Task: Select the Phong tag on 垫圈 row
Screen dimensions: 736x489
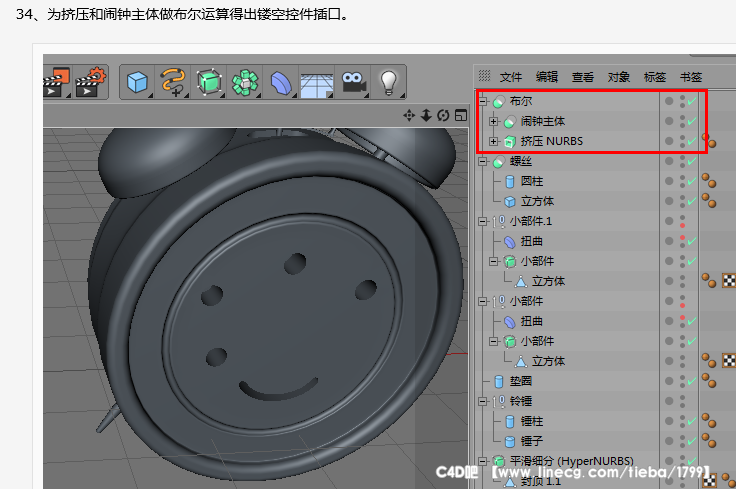Action: click(709, 380)
